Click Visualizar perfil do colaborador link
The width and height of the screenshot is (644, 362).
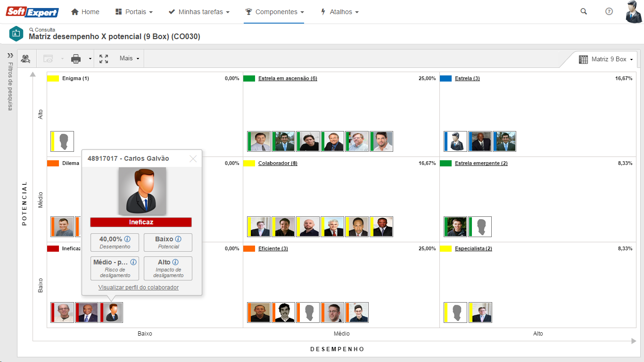point(139,288)
